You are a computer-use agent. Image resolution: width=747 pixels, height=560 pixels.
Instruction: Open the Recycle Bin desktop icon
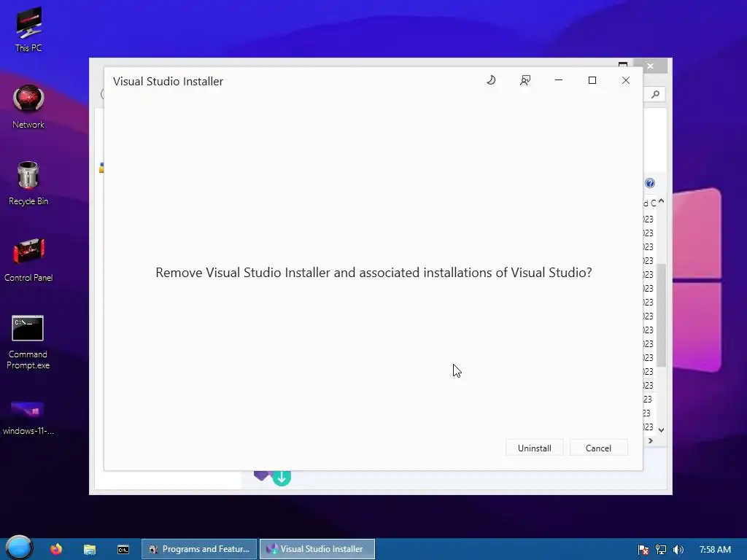28,183
